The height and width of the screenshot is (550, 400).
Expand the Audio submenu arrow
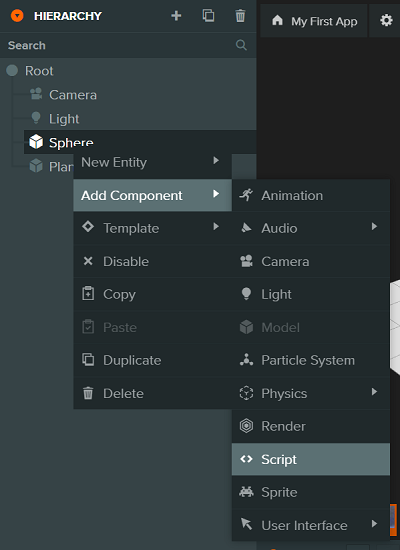pyautogui.click(x=374, y=227)
